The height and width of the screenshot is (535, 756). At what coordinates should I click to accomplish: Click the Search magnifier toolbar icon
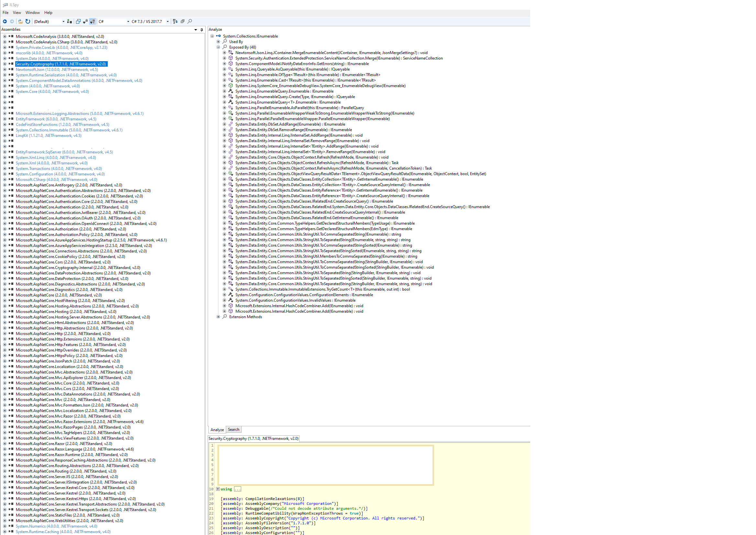coord(190,21)
